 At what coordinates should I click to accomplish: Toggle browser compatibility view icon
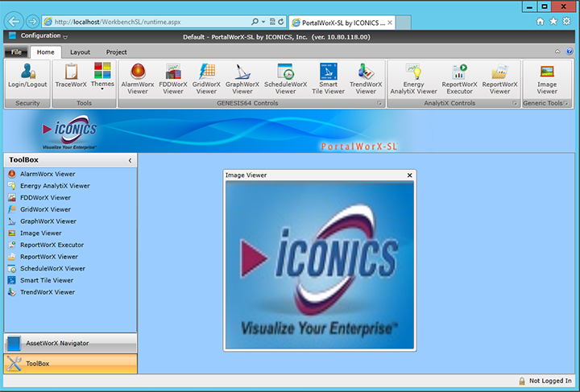(x=272, y=22)
